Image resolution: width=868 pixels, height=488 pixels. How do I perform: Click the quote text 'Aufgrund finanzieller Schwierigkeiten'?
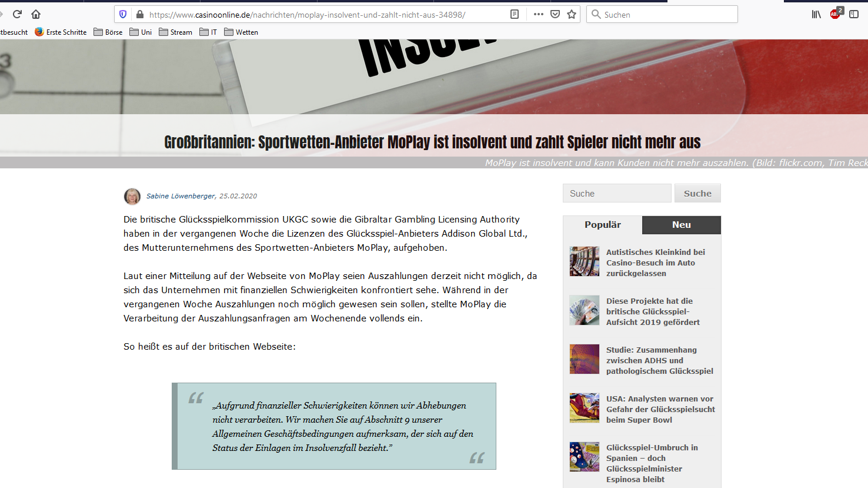click(x=343, y=426)
